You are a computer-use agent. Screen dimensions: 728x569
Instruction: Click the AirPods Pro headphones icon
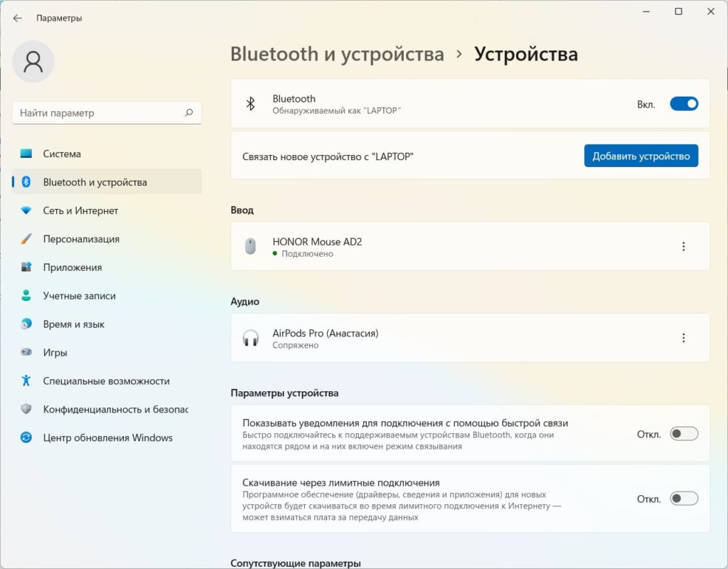coord(251,338)
